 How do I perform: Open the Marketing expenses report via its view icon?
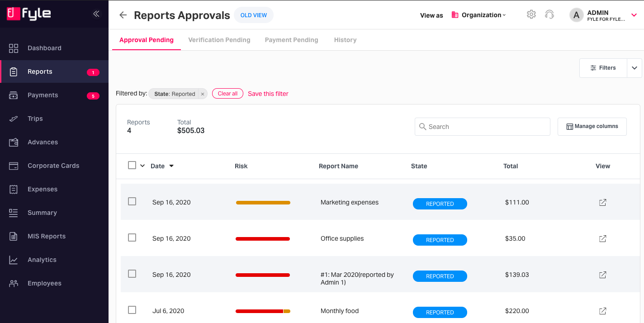coord(602,203)
